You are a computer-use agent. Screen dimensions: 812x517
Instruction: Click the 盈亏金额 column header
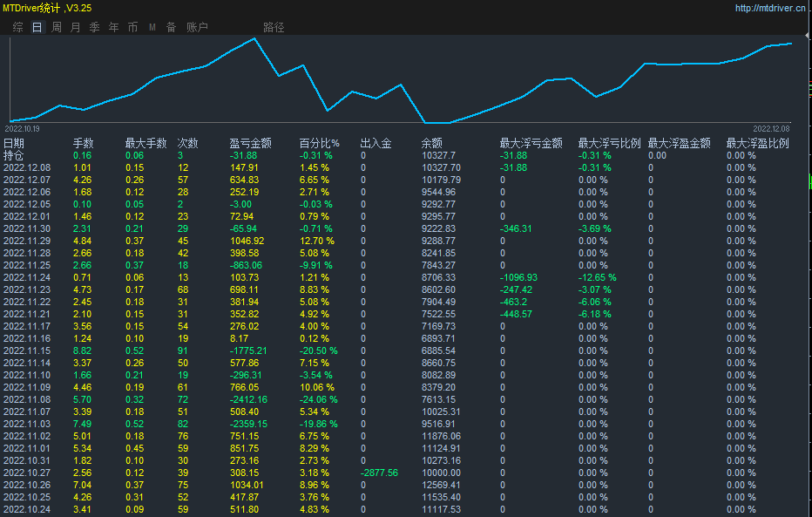[x=251, y=144]
